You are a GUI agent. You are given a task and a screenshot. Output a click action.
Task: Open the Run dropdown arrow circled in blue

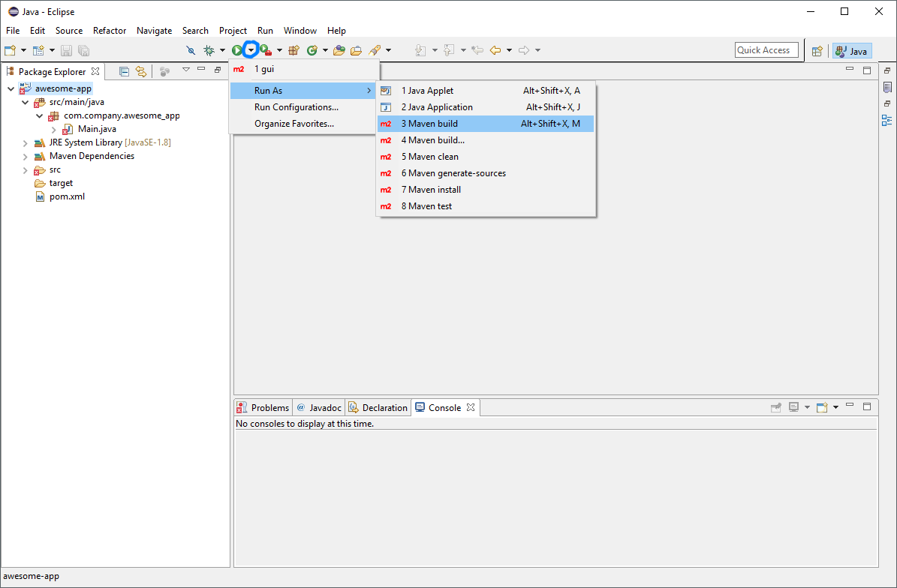tap(251, 50)
